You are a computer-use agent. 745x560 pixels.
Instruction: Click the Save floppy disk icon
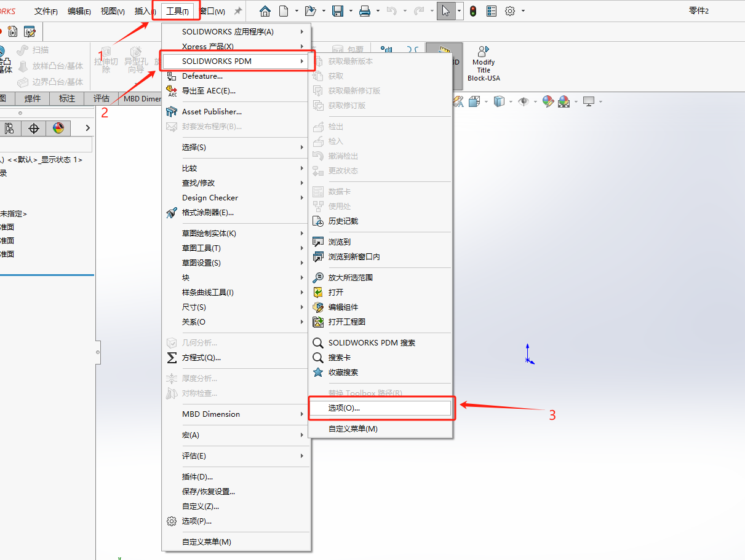click(x=337, y=11)
